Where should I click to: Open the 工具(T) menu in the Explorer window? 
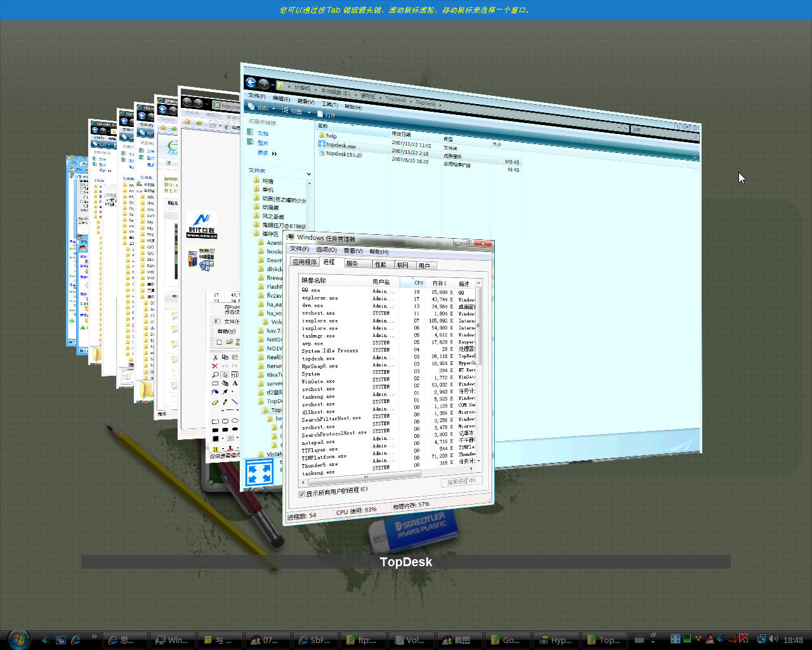[330, 104]
